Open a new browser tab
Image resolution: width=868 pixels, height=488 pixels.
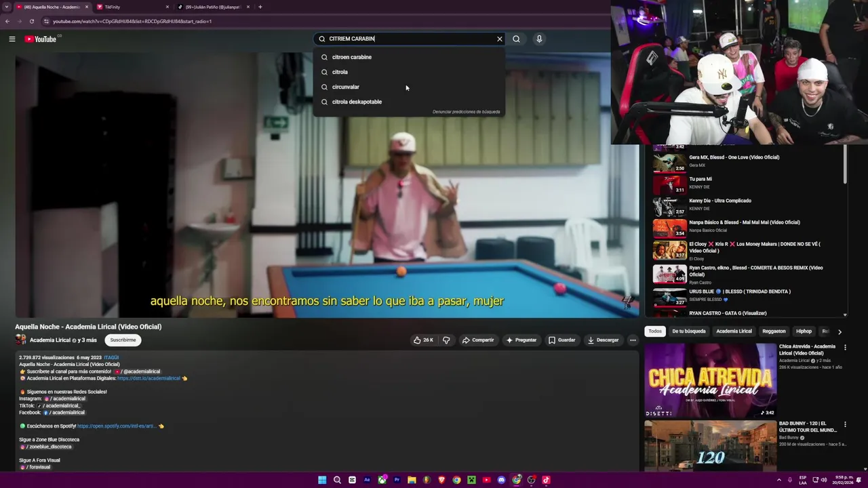click(x=260, y=7)
